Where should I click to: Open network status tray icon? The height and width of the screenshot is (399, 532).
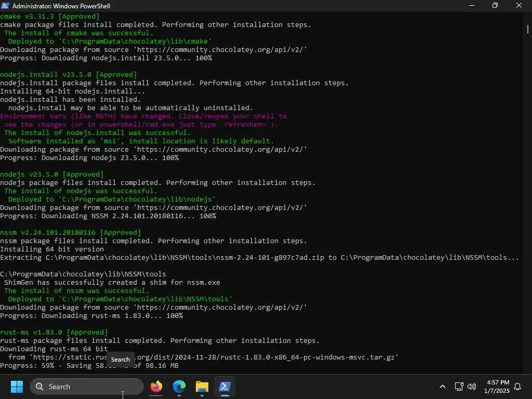coord(459,387)
